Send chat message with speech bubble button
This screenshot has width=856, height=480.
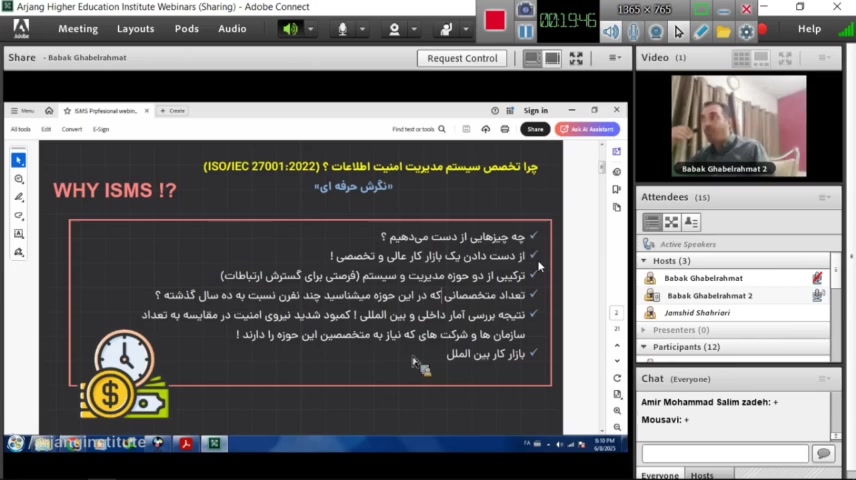pos(823,454)
